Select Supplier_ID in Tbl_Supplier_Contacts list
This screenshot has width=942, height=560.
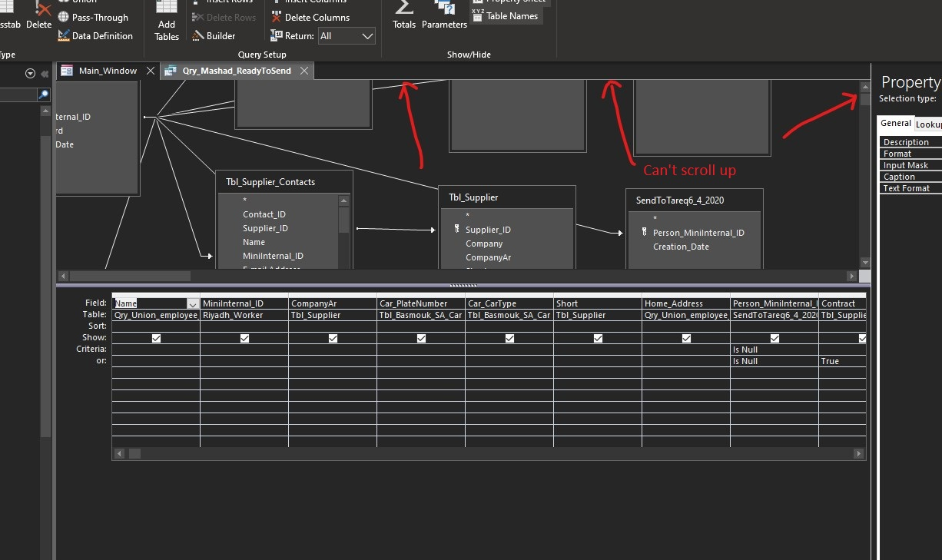click(x=266, y=228)
